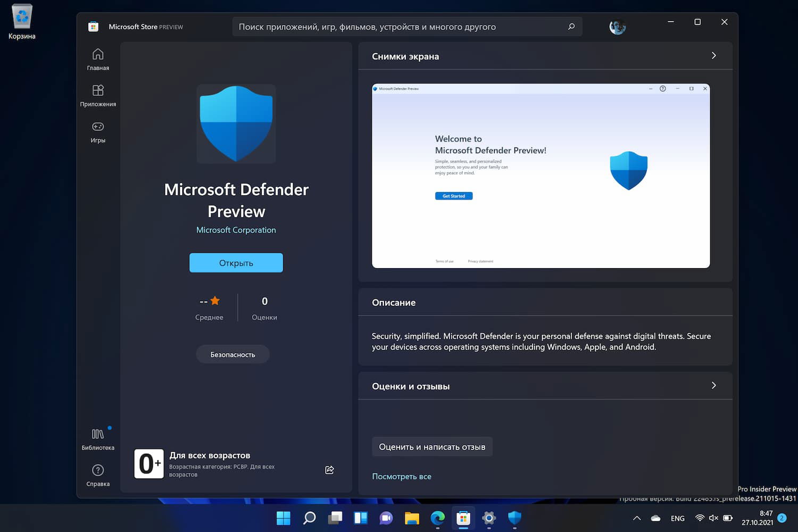Click the Открыть button
The width and height of the screenshot is (798, 532).
point(236,263)
